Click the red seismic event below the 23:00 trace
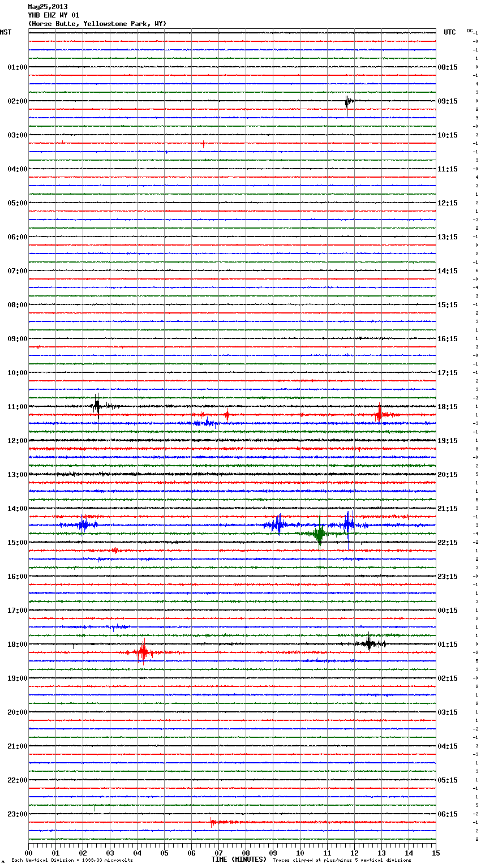The height and width of the screenshot is (868, 481). [x=218, y=822]
